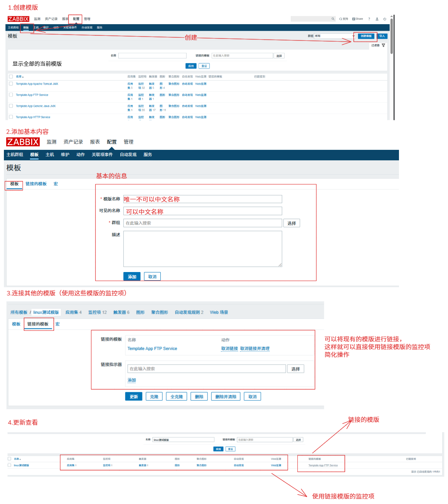
Task: Check box for linux测试模版 row
Action: (x=9, y=465)
